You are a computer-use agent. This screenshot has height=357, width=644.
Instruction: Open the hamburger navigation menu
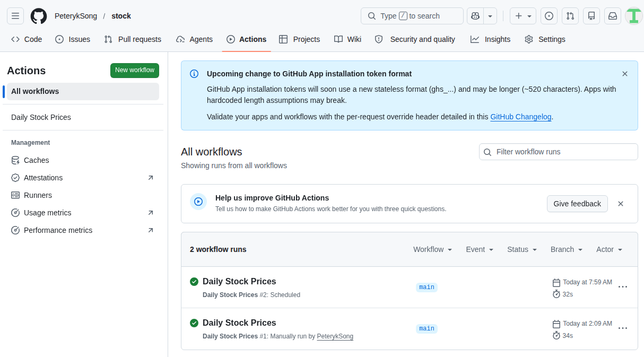coord(15,16)
